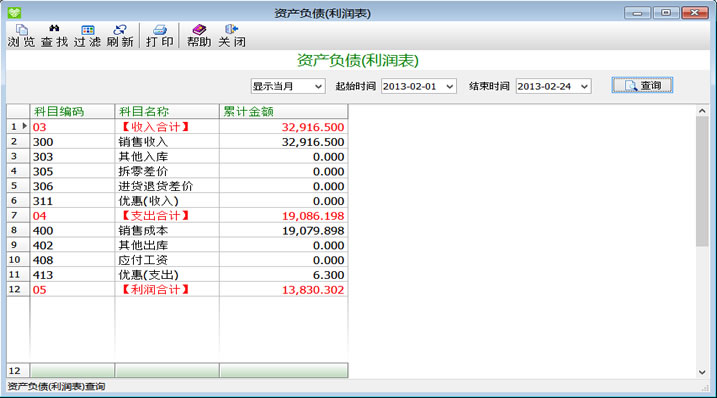This screenshot has width=717, height=398.
Task: Print the report using 打印 icon
Action: [160, 36]
